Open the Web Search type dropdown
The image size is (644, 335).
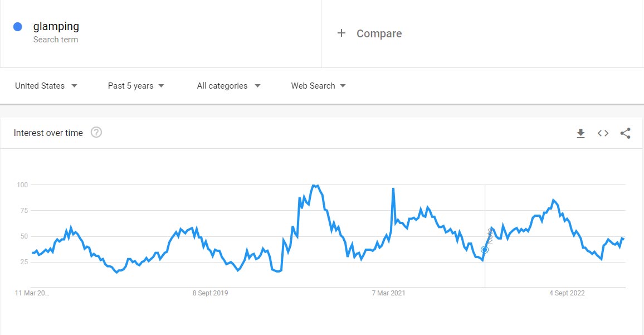(318, 86)
